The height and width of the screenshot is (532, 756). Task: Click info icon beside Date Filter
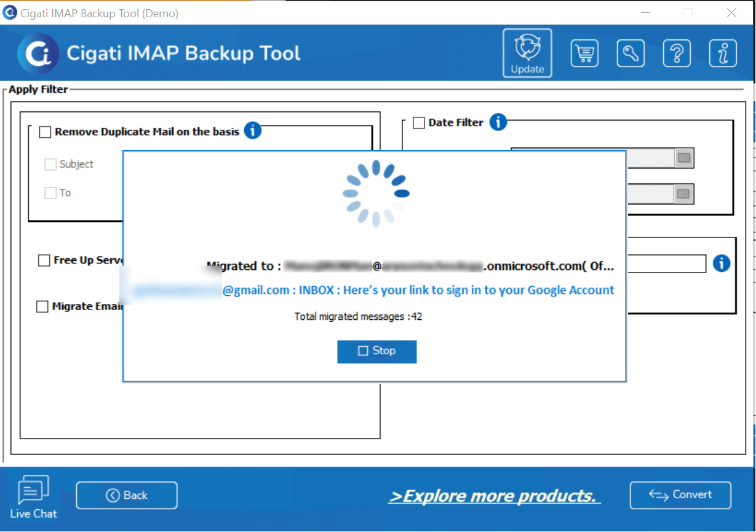[x=498, y=122]
